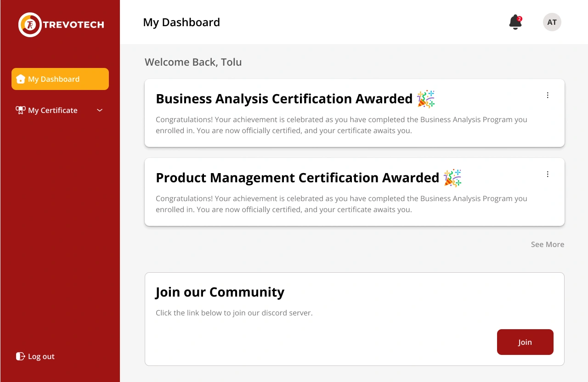
Task: Open three-dot menu on Product Management card
Action: click(548, 174)
